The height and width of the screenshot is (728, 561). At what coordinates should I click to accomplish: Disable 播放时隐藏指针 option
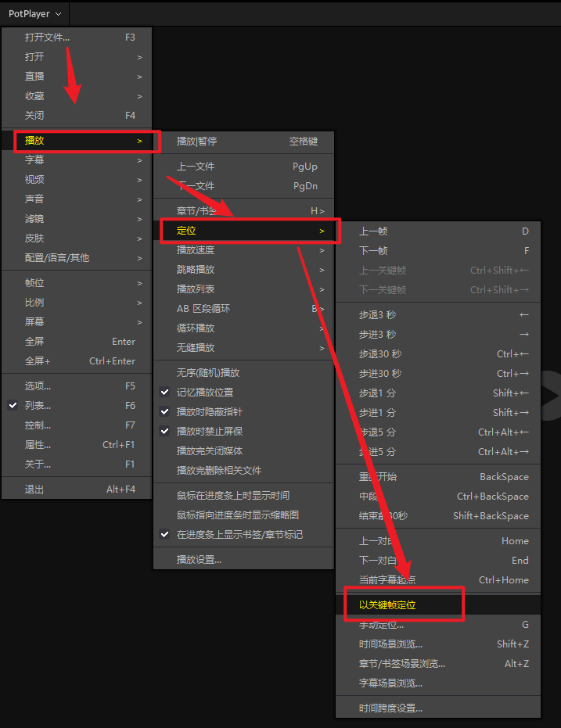pyautogui.click(x=209, y=412)
